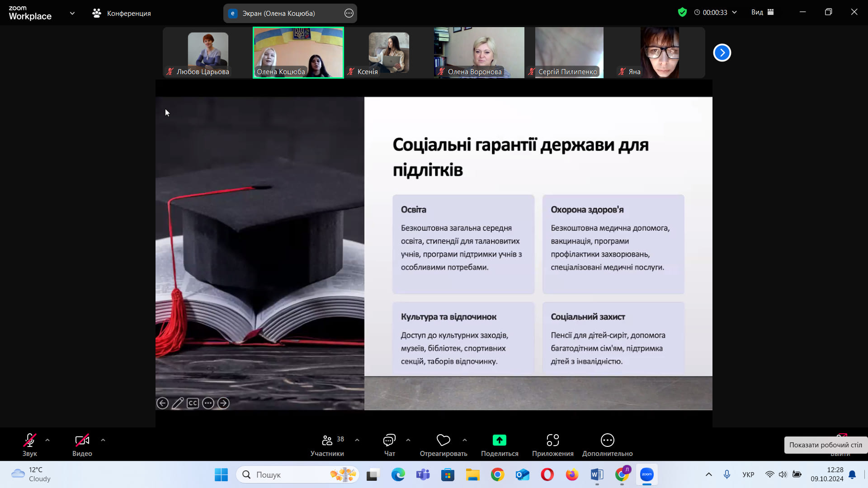Open Microsoft Word from the taskbar
The height and width of the screenshot is (488, 868).
click(x=597, y=474)
